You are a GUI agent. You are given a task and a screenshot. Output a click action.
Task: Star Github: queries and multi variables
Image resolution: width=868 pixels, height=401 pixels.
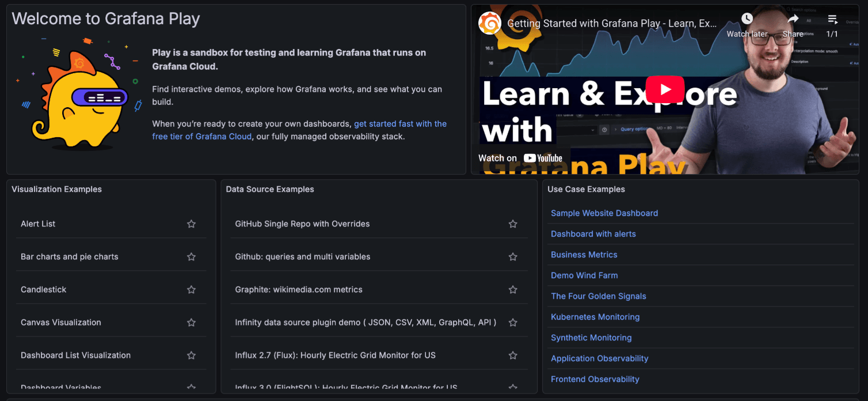pyautogui.click(x=513, y=257)
